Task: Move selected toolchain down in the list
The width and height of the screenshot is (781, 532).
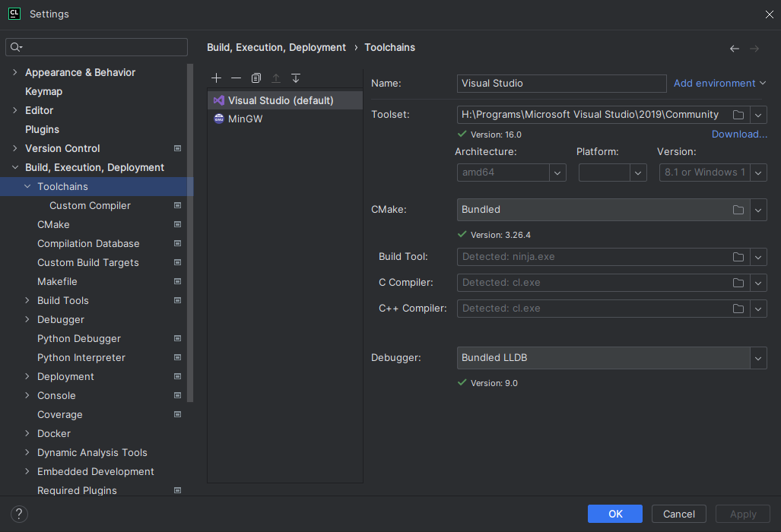Action: click(x=295, y=78)
